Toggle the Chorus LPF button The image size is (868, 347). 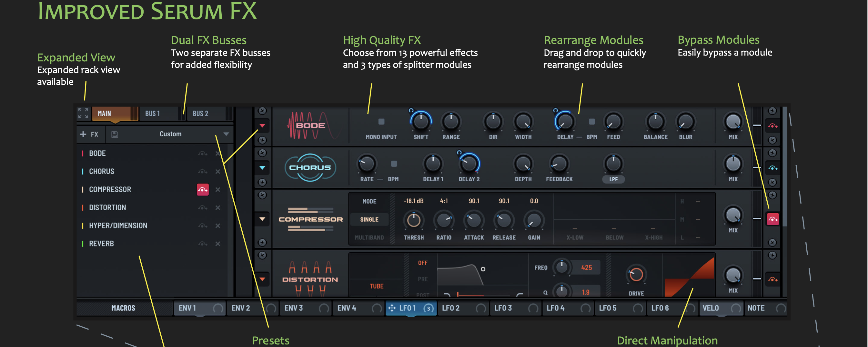pyautogui.click(x=613, y=179)
